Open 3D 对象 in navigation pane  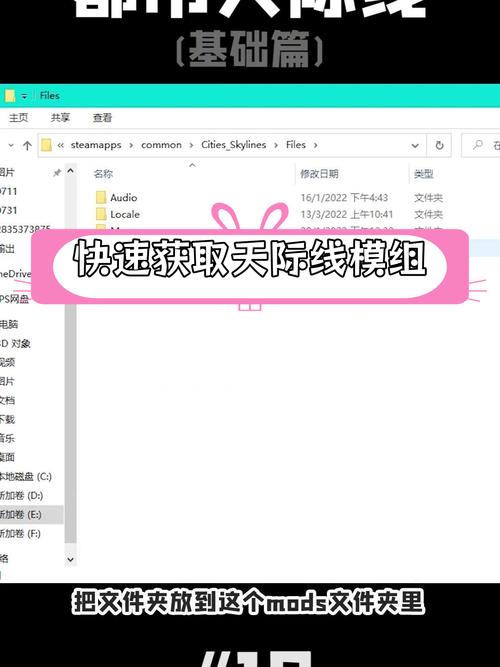(x=15, y=343)
